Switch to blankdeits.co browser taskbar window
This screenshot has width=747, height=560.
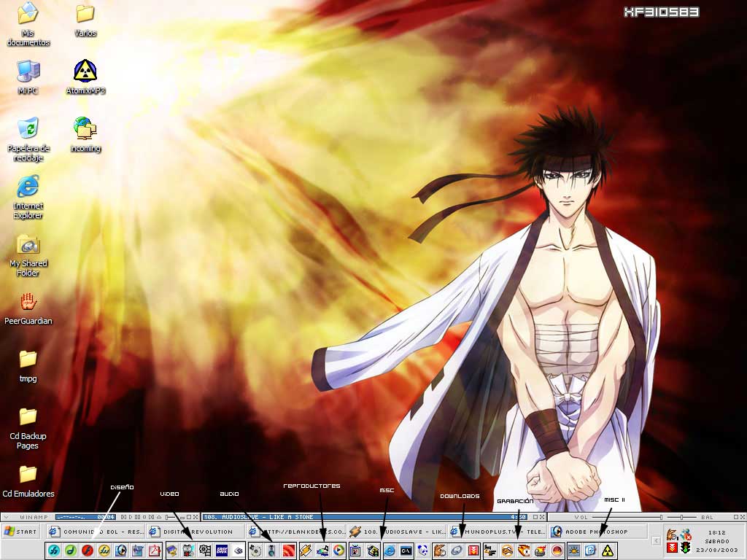click(x=296, y=532)
